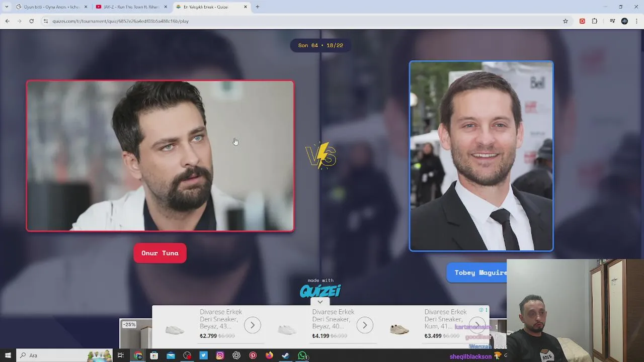The height and width of the screenshot is (362, 644).
Task: Close the En Yakışıklı Erkek Quizei tab
Action: click(246, 7)
